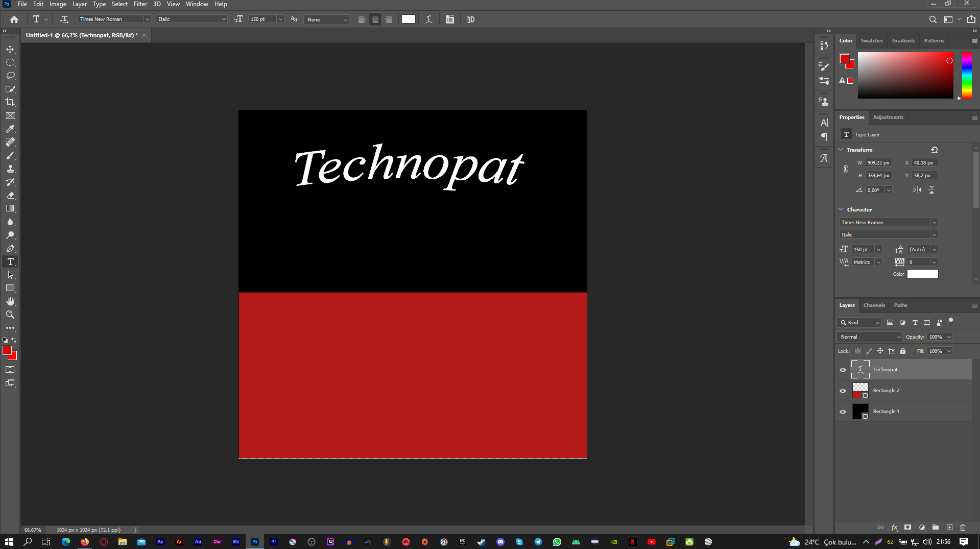Open the anti-aliasing None dropdown
980x549 pixels.
tap(326, 19)
